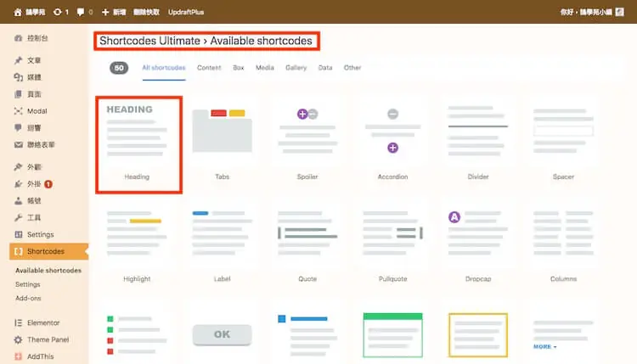Switch to the Content tab

tap(209, 68)
